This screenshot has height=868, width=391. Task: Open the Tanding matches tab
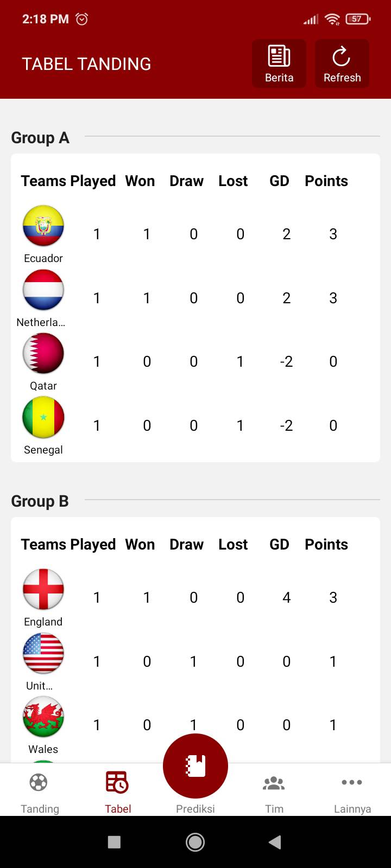coord(39,792)
